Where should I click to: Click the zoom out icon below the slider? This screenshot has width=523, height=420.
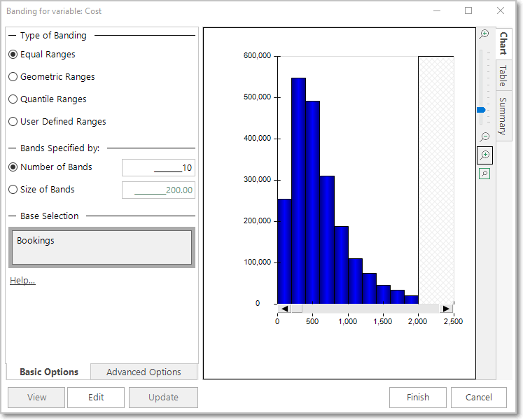[484, 137]
